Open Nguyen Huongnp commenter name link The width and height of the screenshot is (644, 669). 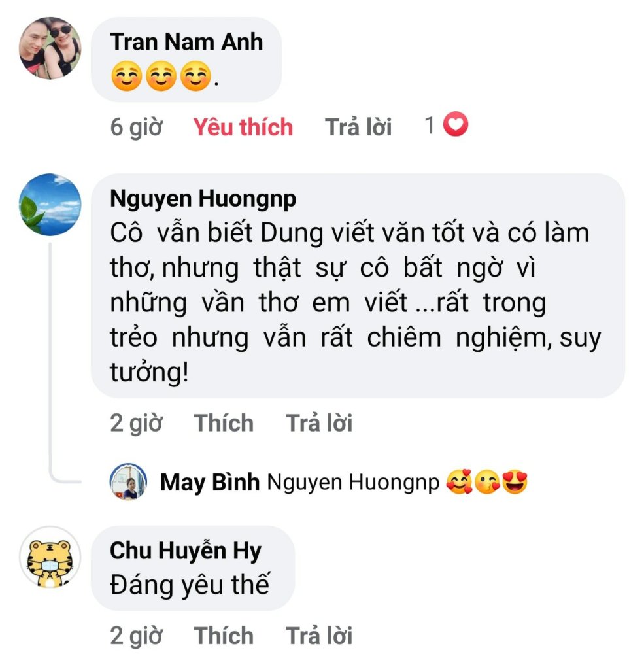[x=203, y=199]
